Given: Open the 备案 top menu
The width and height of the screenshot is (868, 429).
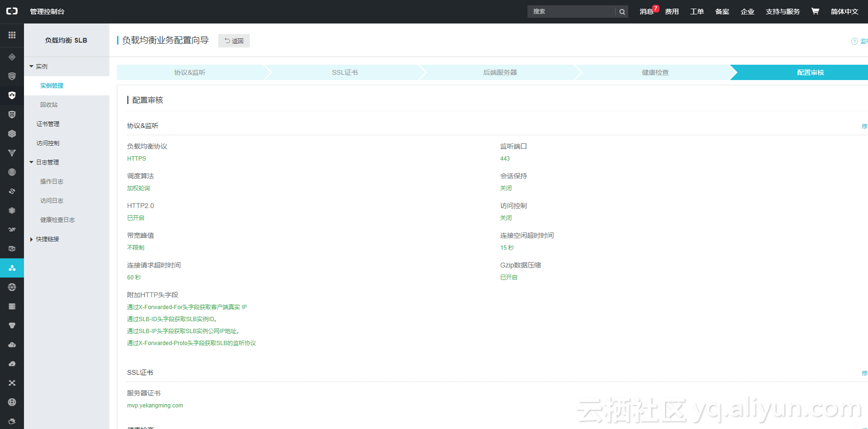Looking at the screenshot, I should pos(722,12).
